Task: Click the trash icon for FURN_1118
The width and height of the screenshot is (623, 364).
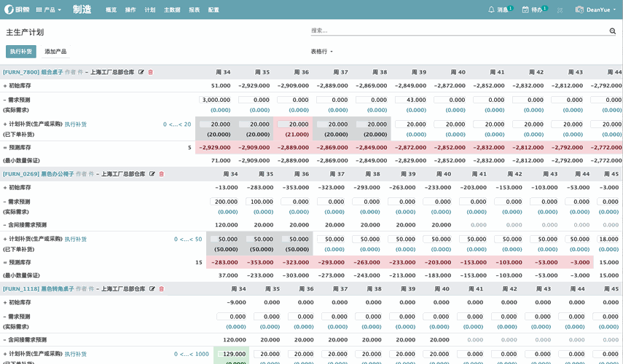Action: tap(162, 289)
